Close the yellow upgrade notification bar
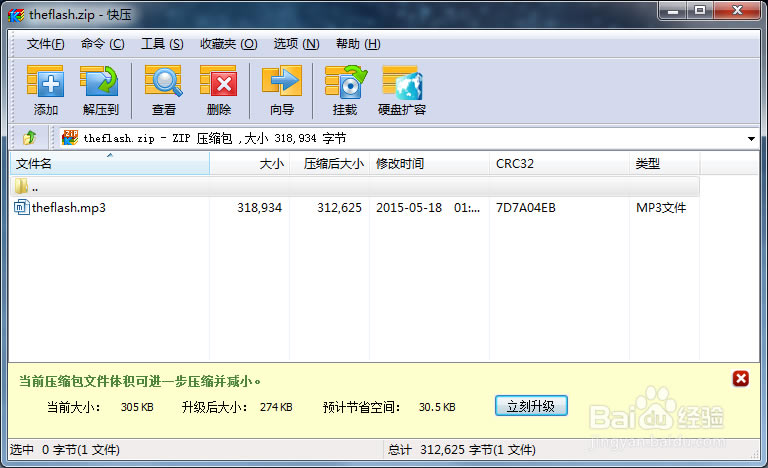 [x=741, y=378]
